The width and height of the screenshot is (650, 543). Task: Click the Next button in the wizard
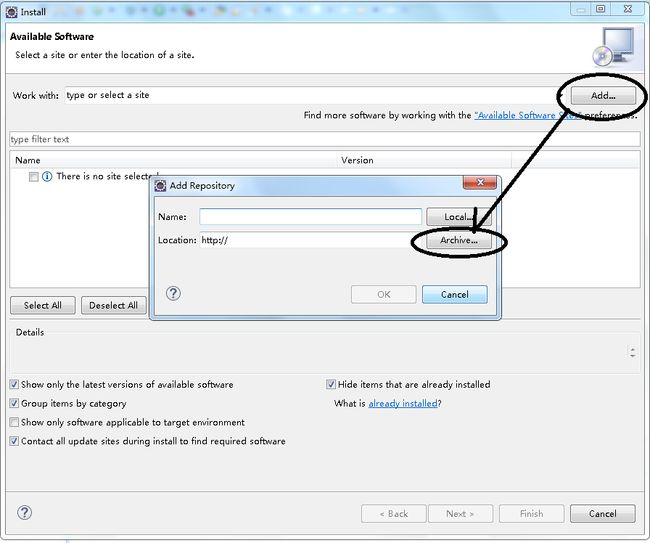pos(461,514)
